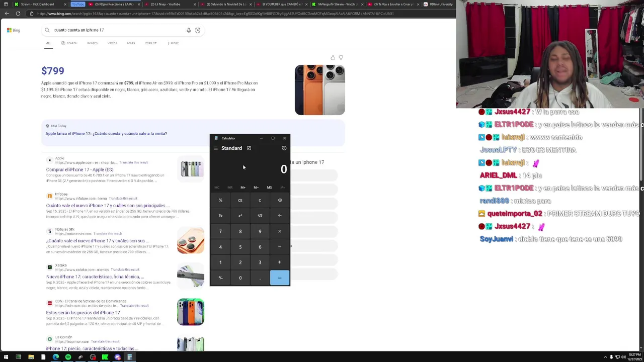Click the Bing logo on search page
The height and width of the screenshot is (362, 644).
pyautogui.click(x=14, y=30)
